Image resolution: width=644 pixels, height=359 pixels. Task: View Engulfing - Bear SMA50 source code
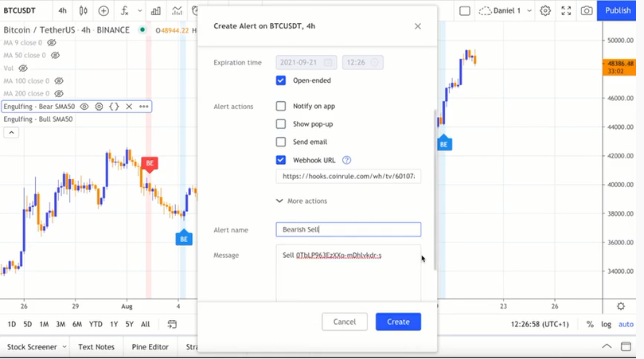114,107
